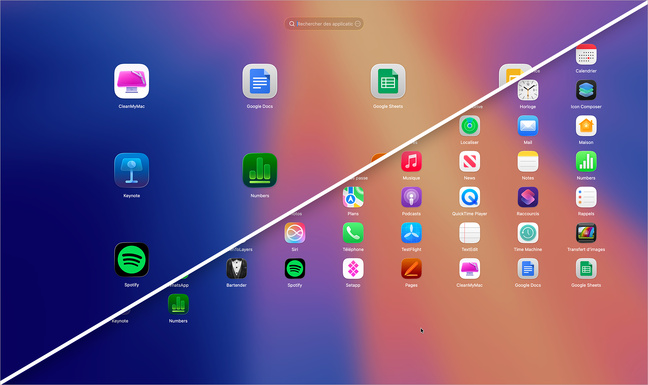Launch Time Machine

pyautogui.click(x=528, y=233)
